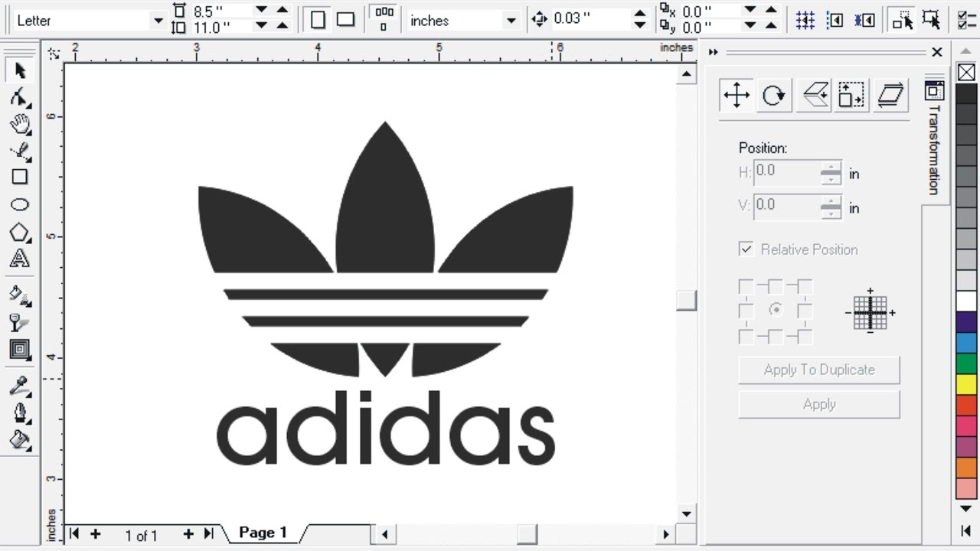
Task: Add a page before current page
Action: click(95, 534)
